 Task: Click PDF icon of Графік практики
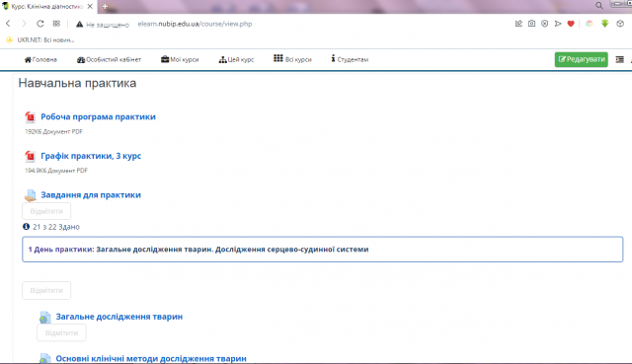[x=31, y=156]
